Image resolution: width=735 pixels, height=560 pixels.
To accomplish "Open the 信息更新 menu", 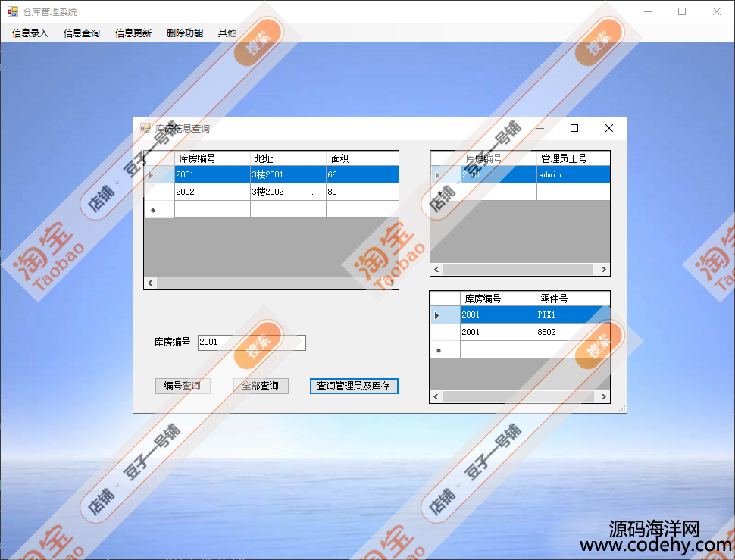I will click(133, 33).
